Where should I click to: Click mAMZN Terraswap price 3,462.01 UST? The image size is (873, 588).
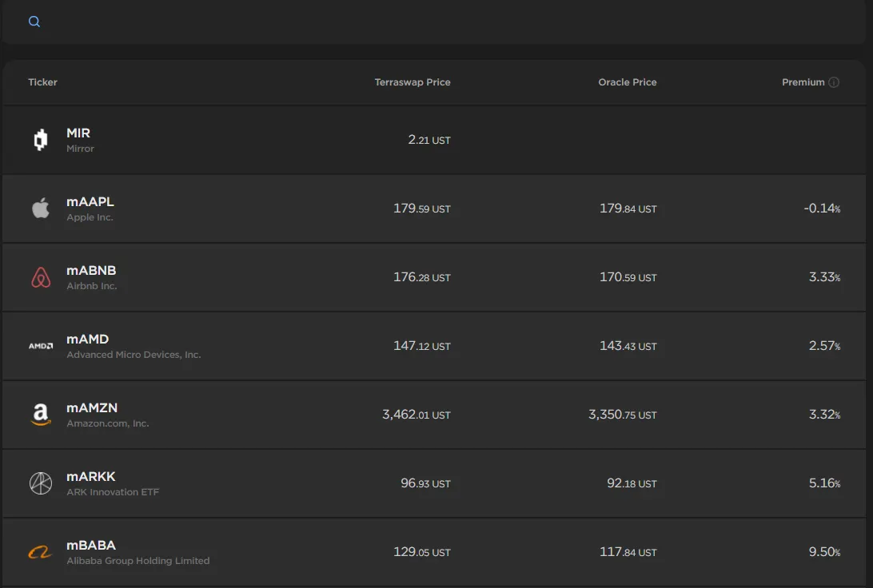[x=417, y=415]
